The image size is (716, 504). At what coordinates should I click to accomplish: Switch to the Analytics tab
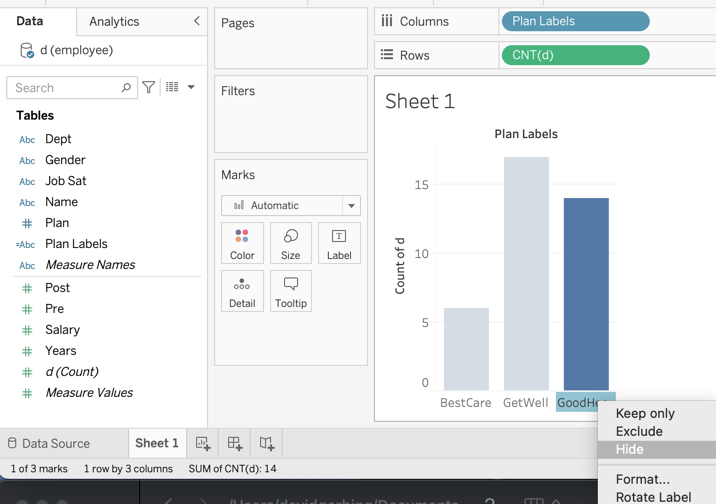pyautogui.click(x=114, y=21)
